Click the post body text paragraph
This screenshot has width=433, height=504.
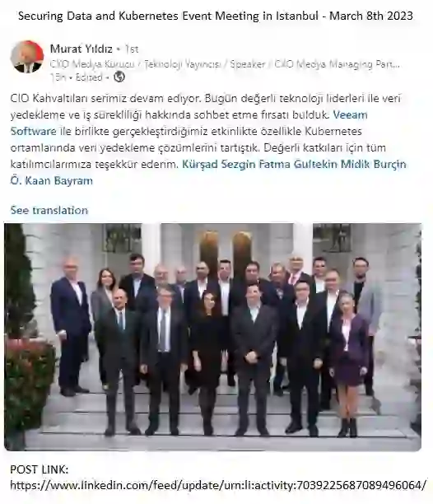208,139
